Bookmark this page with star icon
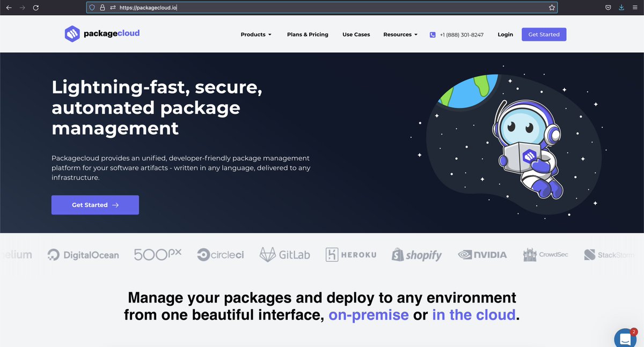 552,8
